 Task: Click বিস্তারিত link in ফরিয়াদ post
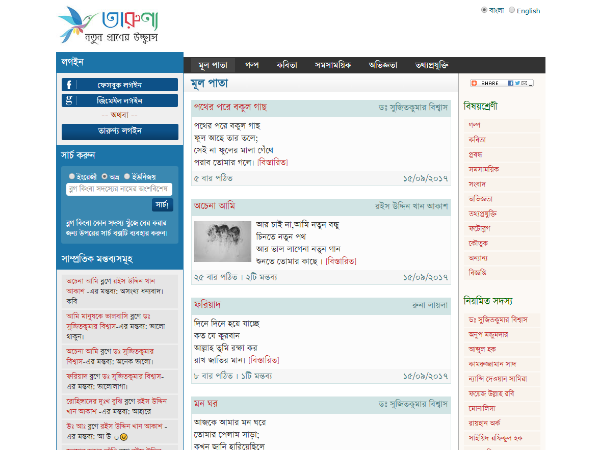[x=264, y=360]
